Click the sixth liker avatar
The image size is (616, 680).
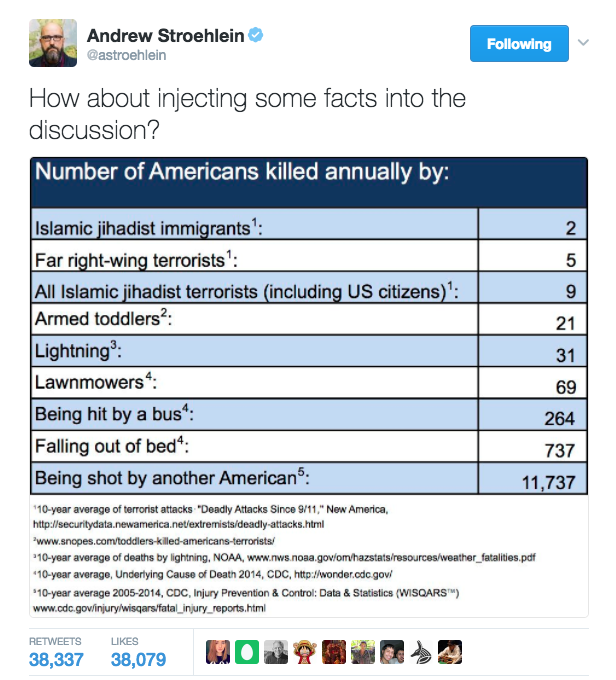[x=364, y=651]
